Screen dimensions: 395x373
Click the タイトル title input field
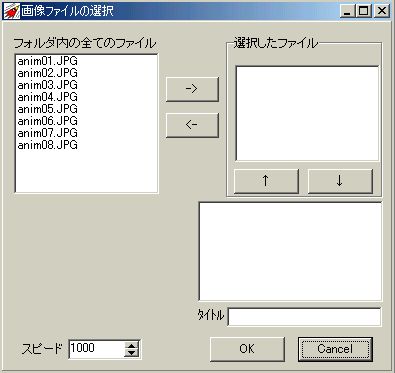tap(304, 316)
